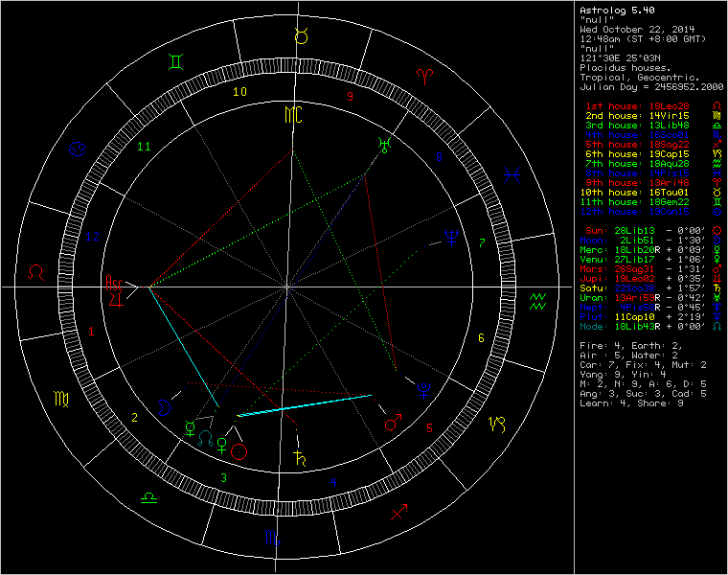Select the Venus planet symbol in the chart
The height and width of the screenshot is (575, 728).
(x=222, y=446)
